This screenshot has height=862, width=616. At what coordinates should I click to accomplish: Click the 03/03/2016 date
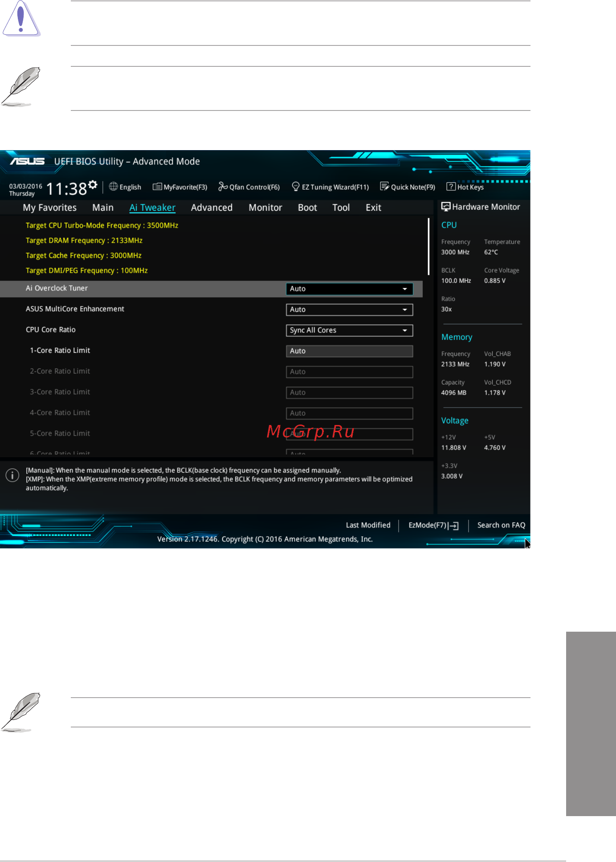click(25, 186)
